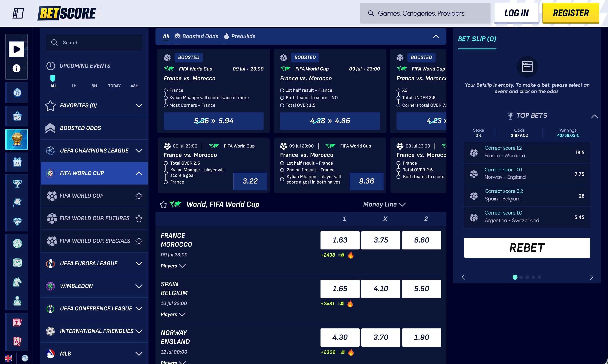Open the shopping basket icon in left rail

[x=17, y=116]
